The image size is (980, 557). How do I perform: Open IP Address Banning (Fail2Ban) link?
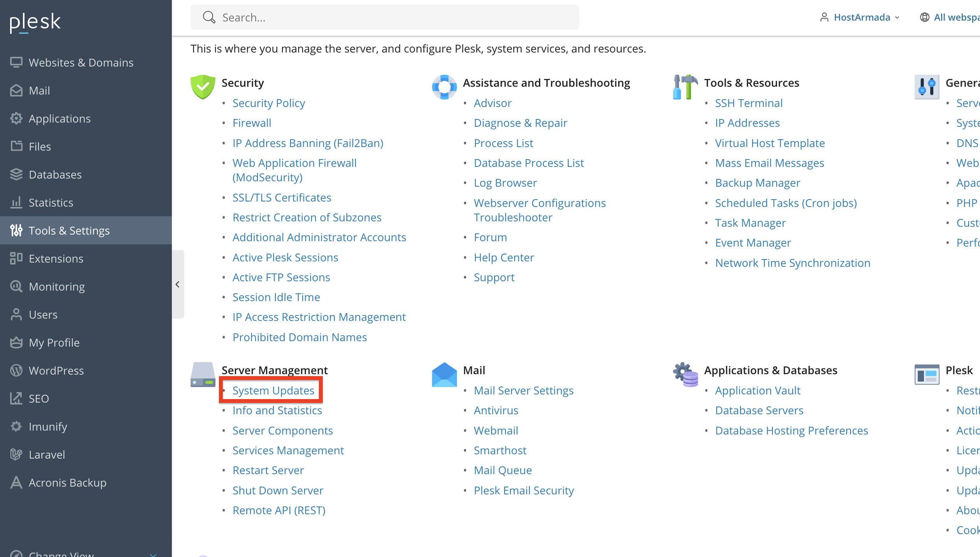[308, 143]
